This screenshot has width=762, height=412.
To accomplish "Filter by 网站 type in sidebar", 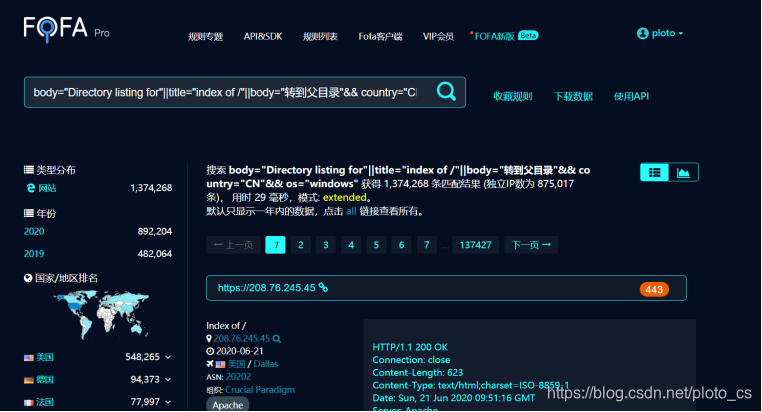I will click(x=47, y=188).
